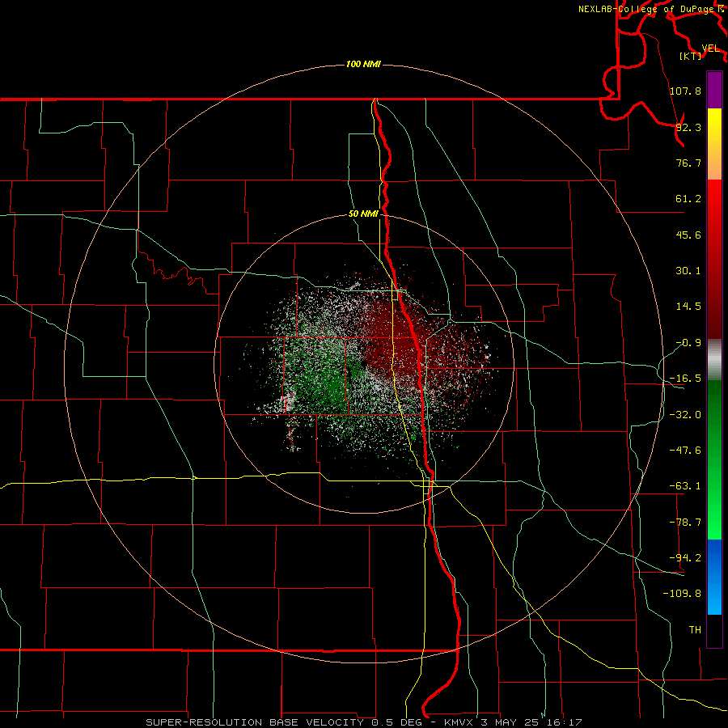Click the blue segment of the color bar
Viewport: 728px width, 728px height.
714,576
